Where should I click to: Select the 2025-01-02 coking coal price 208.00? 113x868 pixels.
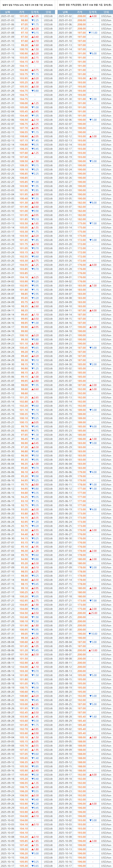[x=81, y=16]
